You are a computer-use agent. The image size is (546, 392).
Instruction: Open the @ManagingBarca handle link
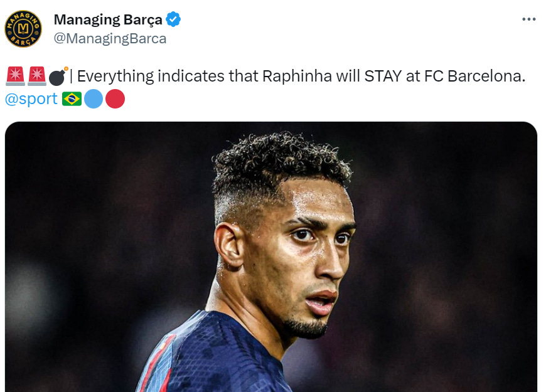point(110,39)
